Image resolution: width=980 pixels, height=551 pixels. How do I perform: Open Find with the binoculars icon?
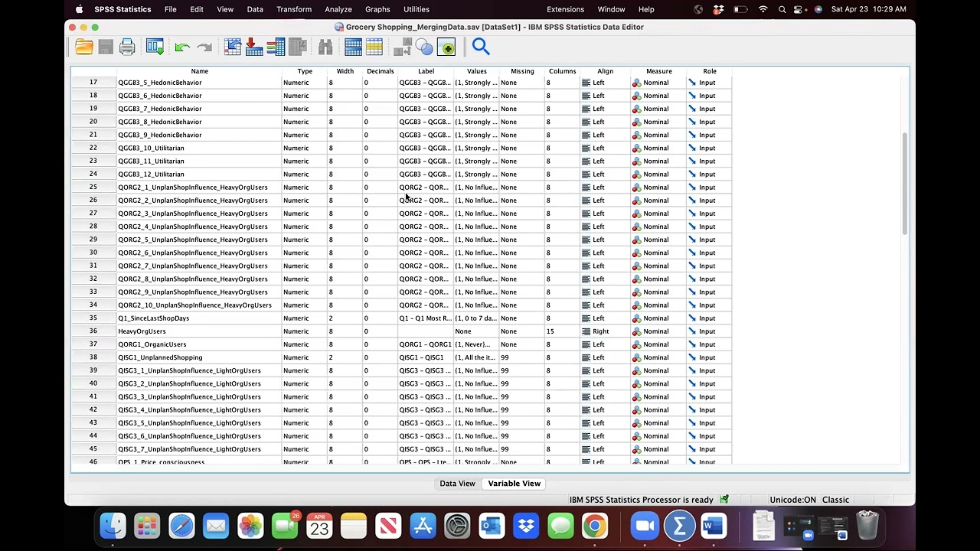pos(325,47)
